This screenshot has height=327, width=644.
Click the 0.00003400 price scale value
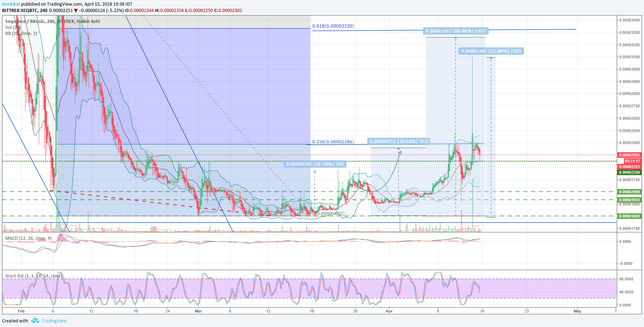click(x=630, y=20)
